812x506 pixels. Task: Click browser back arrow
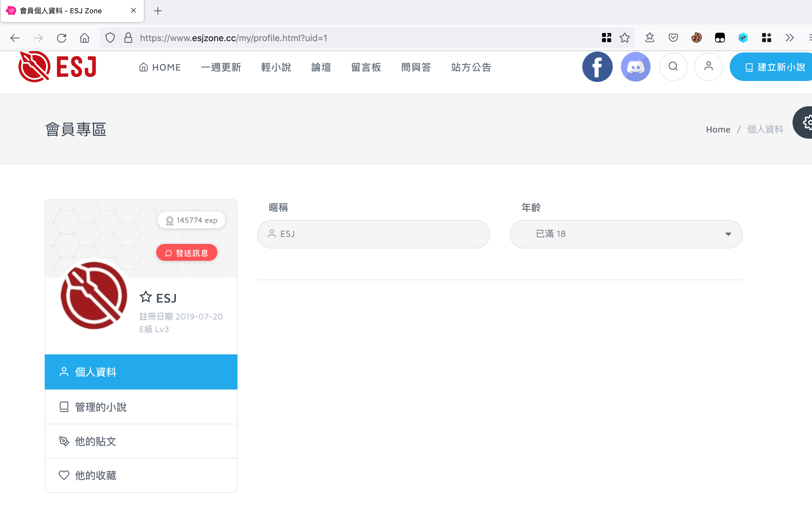[15, 38]
